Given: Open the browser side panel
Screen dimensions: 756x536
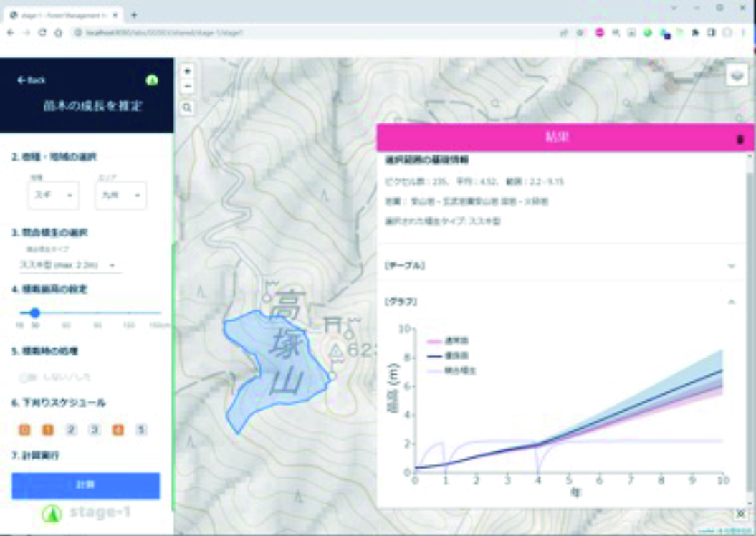Looking at the screenshot, I should [x=711, y=33].
